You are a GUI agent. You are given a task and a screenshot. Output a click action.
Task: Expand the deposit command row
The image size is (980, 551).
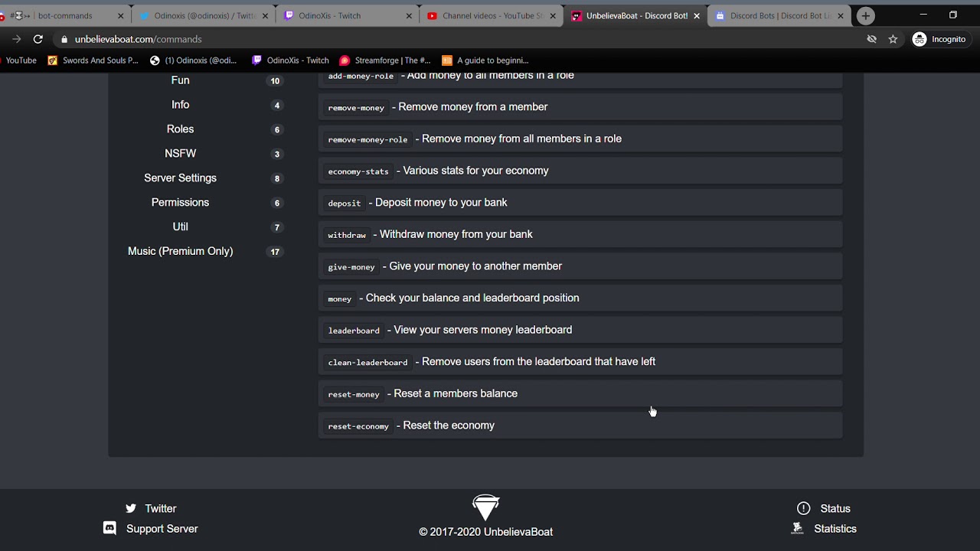(x=580, y=203)
